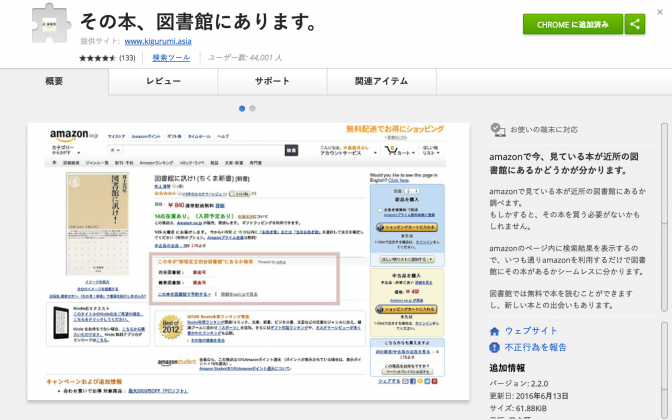The image size is (672, 420).
Task: Click the description panel scrollbar
Action: click(x=664, y=217)
